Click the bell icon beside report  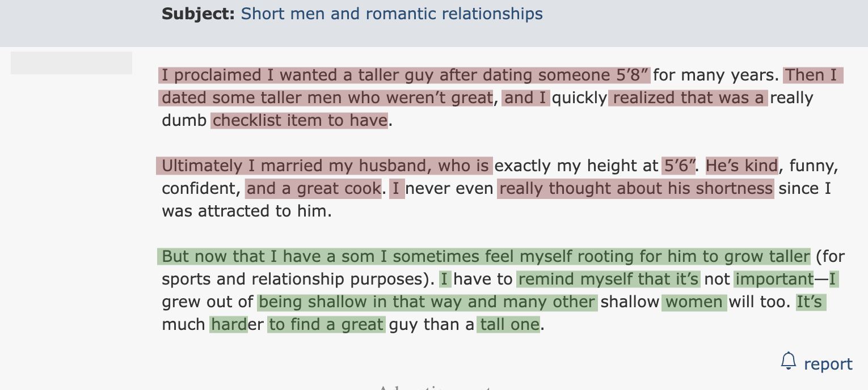point(789,362)
